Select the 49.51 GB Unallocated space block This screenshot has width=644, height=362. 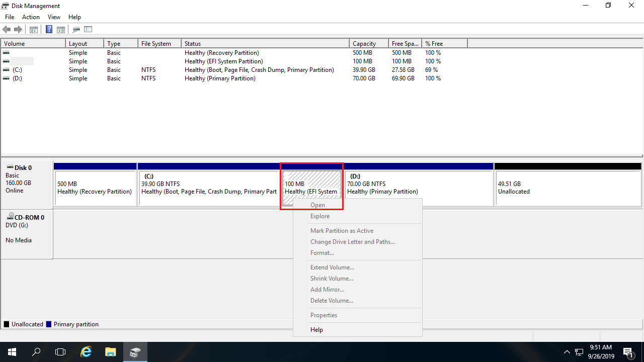[568, 188]
